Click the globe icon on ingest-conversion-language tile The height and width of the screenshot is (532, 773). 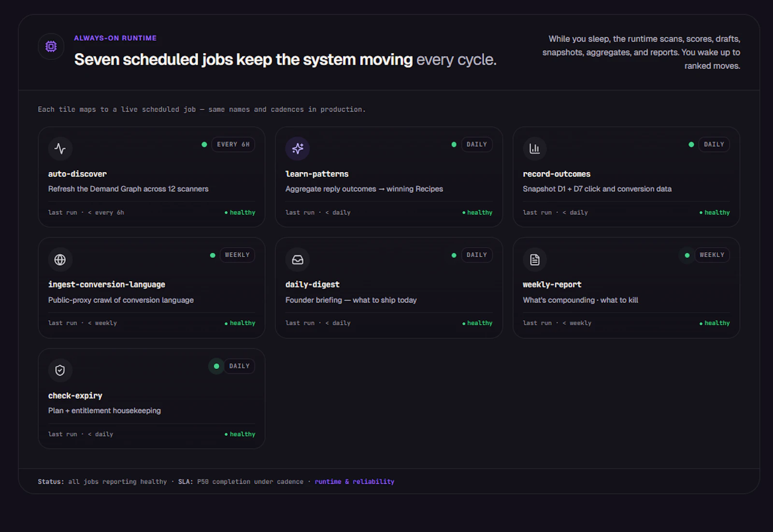pyautogui.click(x=60, y=259)
